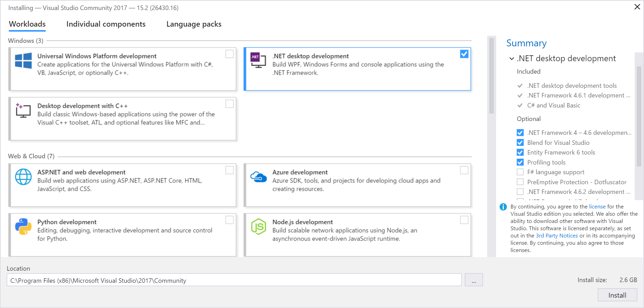Click the ASP.NET globe icon

coord(23,177)
